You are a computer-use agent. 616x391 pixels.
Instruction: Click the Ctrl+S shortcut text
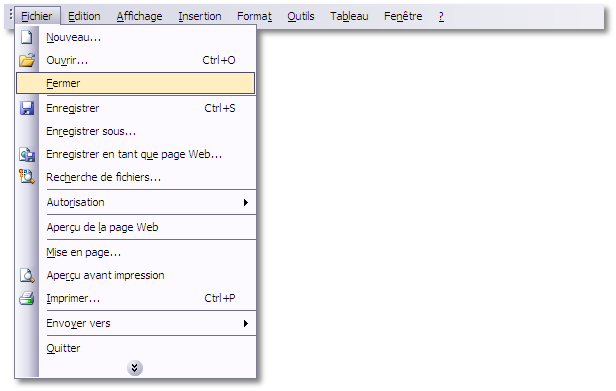[x=220, y=108]
